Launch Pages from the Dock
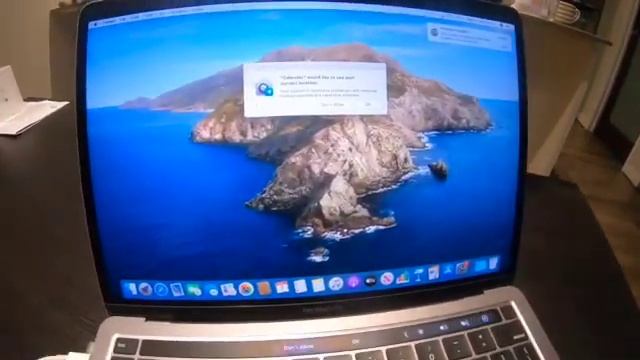 (433, 272)
